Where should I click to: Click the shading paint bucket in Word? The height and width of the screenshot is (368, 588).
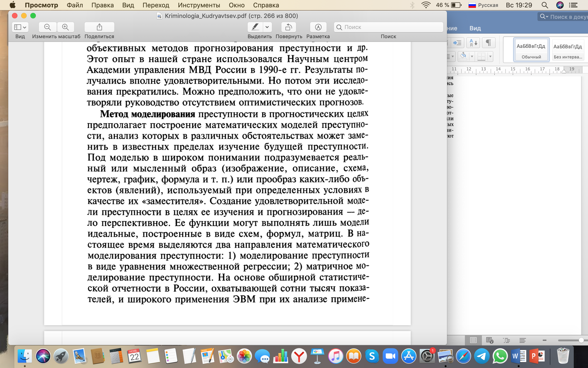click(463, 57)
